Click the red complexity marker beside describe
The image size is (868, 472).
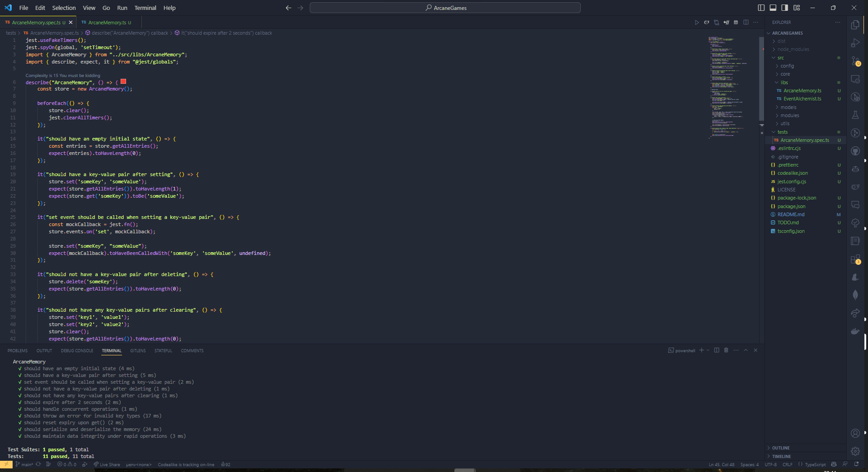(123, 82)
